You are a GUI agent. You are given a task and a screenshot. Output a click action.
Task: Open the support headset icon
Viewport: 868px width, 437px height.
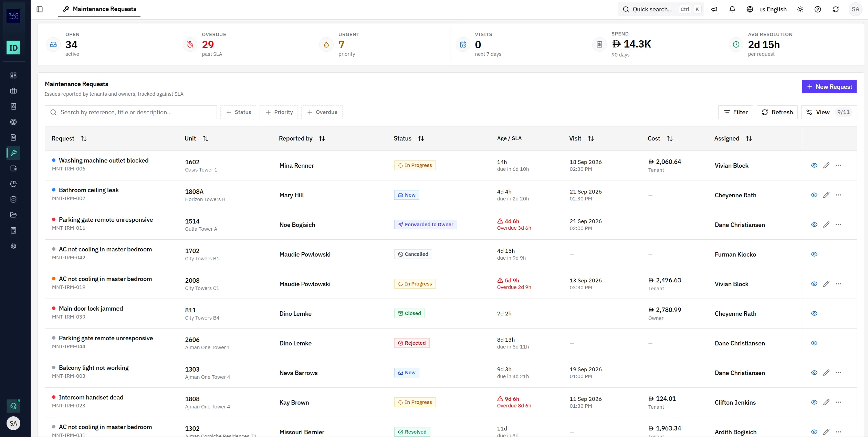point(13,406)
